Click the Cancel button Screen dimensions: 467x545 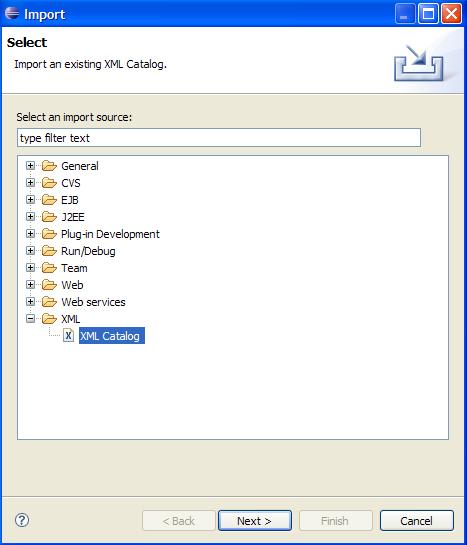tap(417, 520)
